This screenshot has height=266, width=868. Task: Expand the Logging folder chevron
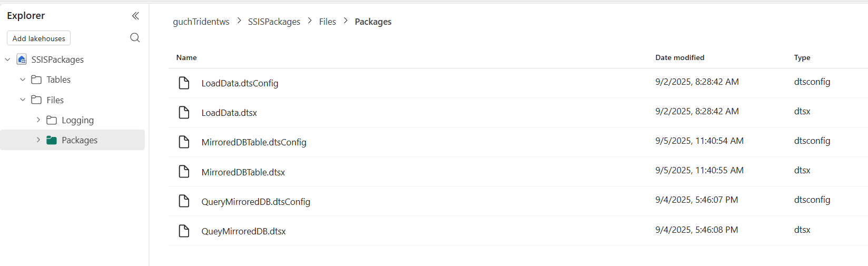38,120
